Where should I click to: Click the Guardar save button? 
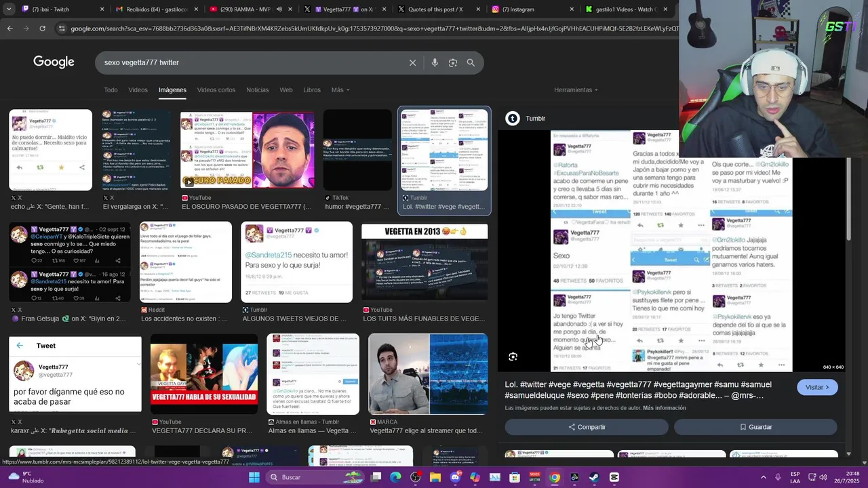point(755,427)
